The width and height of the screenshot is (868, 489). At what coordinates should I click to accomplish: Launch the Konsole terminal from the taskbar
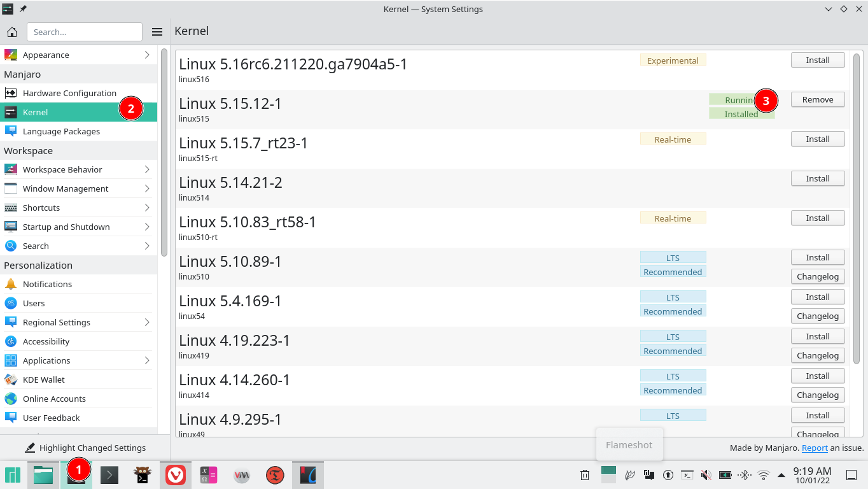pyautogui.click(x=109, y=475)
